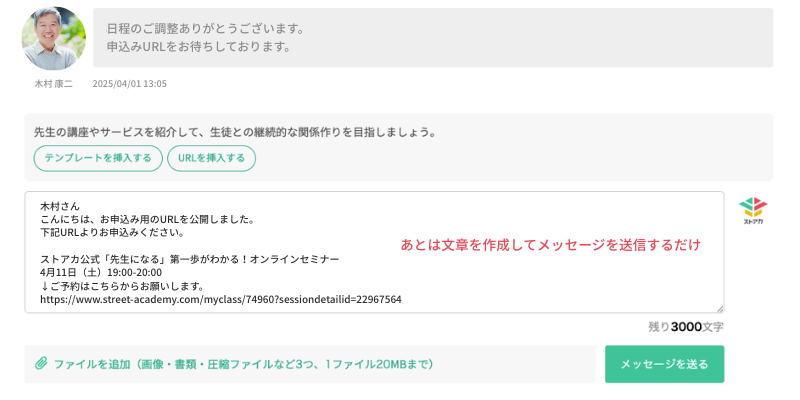Click the resize handle of the message textarea

click(x=720, y=309)
